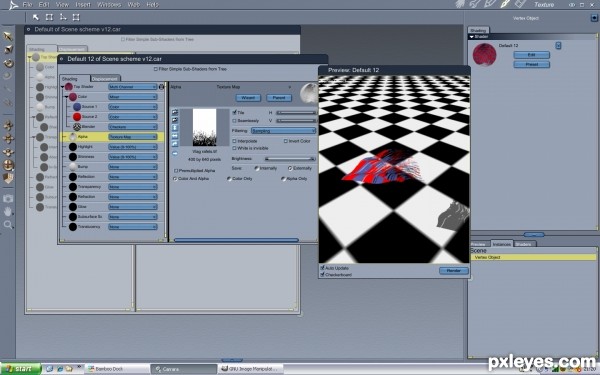Toggle the Tile checkbox
Screen dimensions: 600x375
235,112
